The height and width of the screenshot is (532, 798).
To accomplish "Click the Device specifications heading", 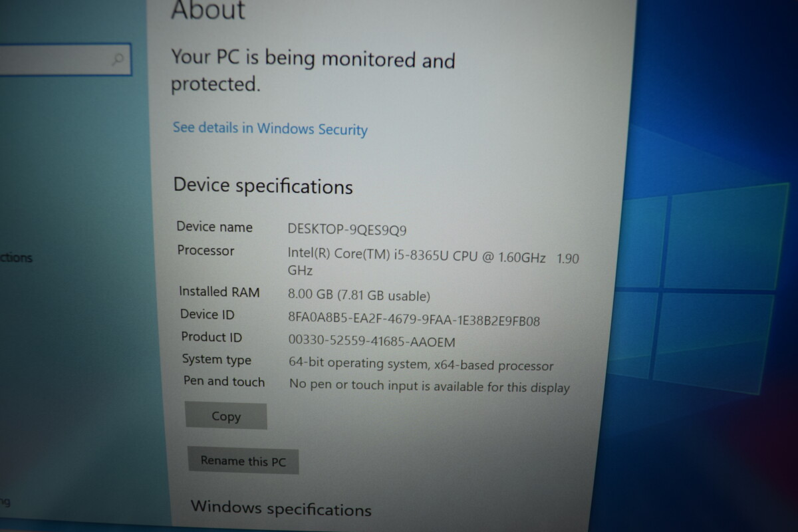I will tap(263, 186).
